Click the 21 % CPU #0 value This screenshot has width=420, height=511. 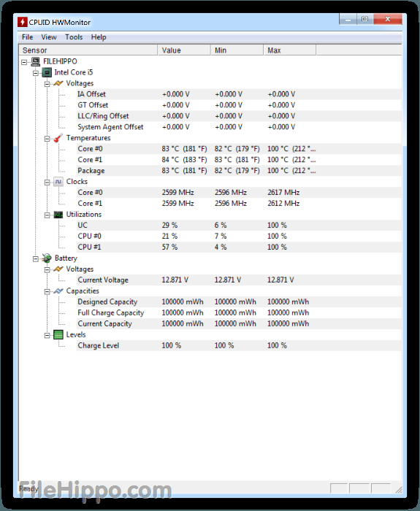[x=169, y=237]
